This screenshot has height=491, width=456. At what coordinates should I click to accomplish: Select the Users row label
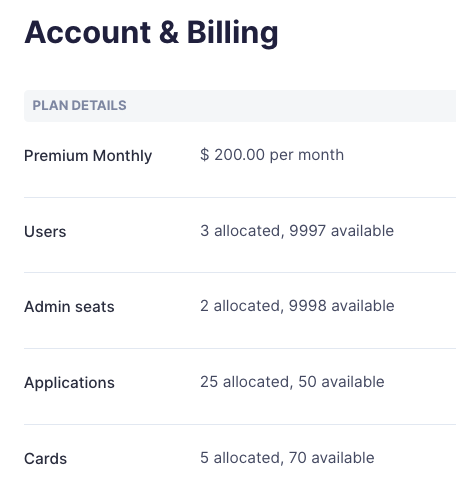[45, 231]
